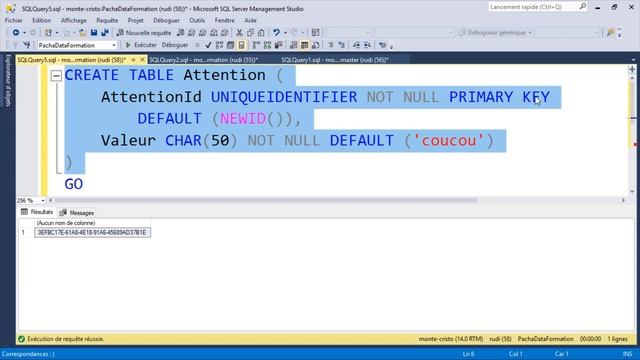Click the Change Connection icon

coord(27,45)
